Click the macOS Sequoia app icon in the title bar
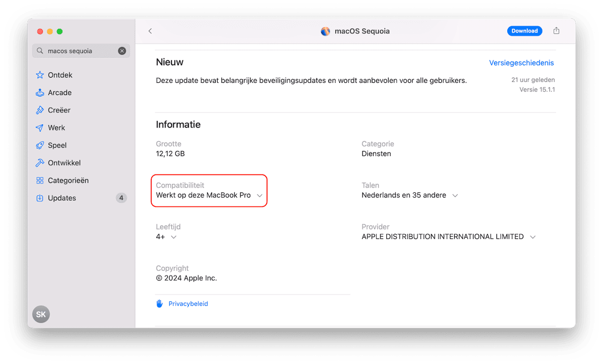 [325, 31]
